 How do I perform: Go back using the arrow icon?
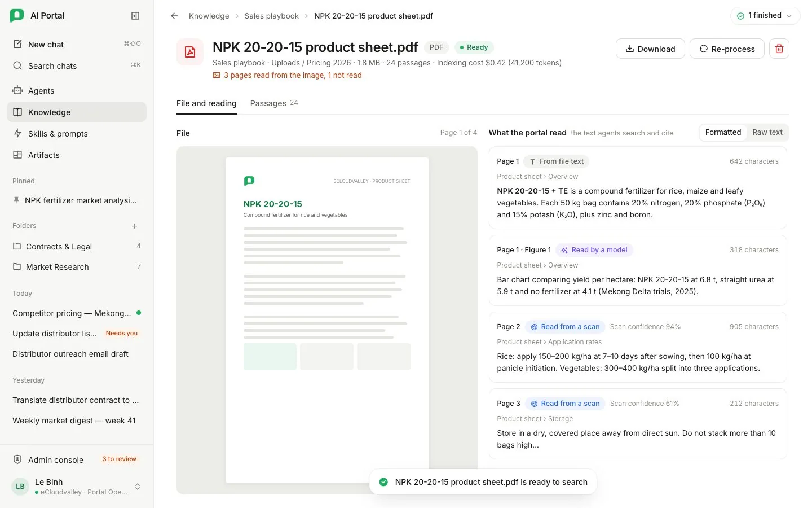(174, 16)
